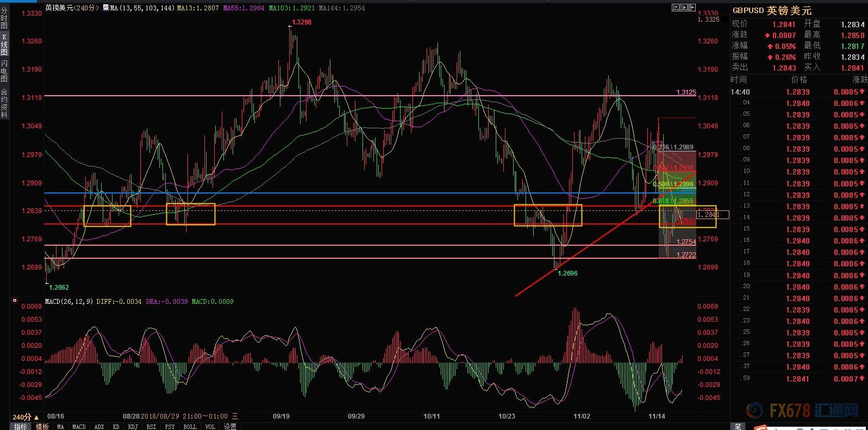This screenshot has width=868, height=430.
Task: Click the GBPUSD 英镑美元 quote panel title
Action: pos(772,10)
